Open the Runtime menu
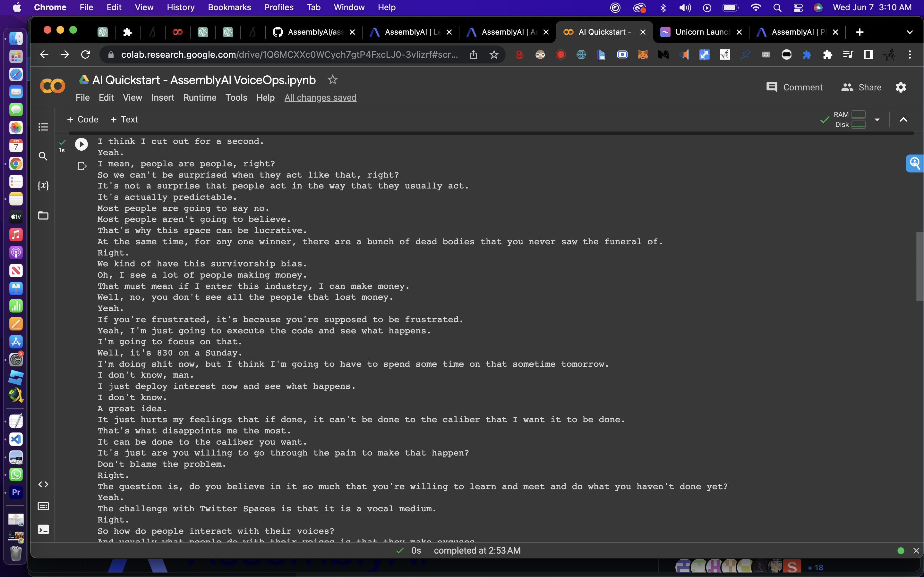The image size is (924, 577). (x=200, y=98)
